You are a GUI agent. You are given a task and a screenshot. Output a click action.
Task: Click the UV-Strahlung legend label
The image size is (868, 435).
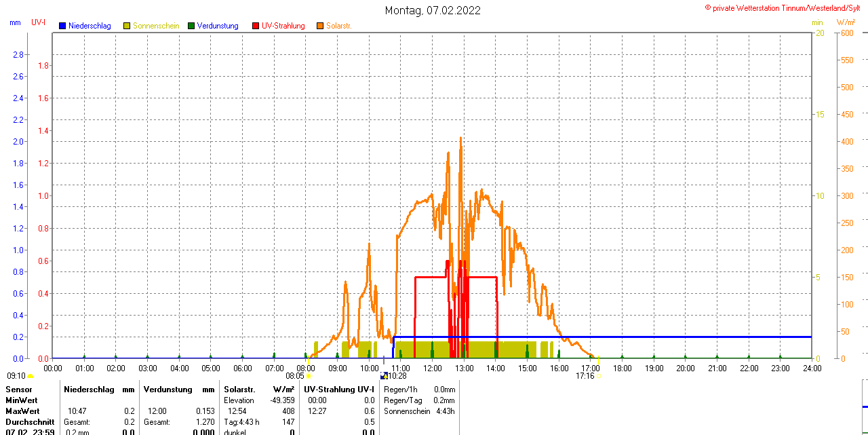click(283, 26)
